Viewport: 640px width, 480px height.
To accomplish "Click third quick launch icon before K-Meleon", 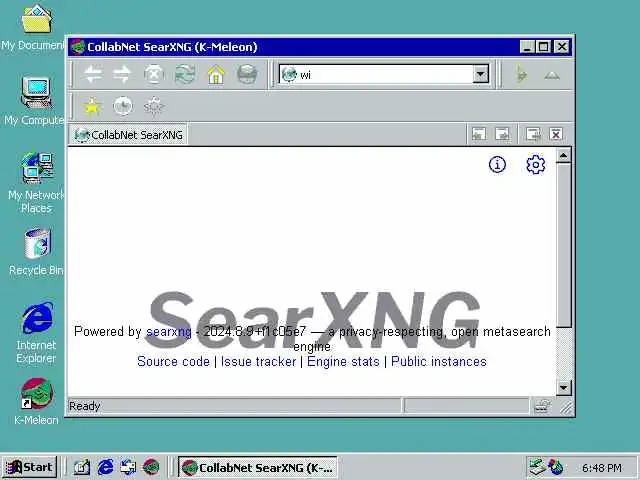I will pyautogui.click(x=128, y=467).
